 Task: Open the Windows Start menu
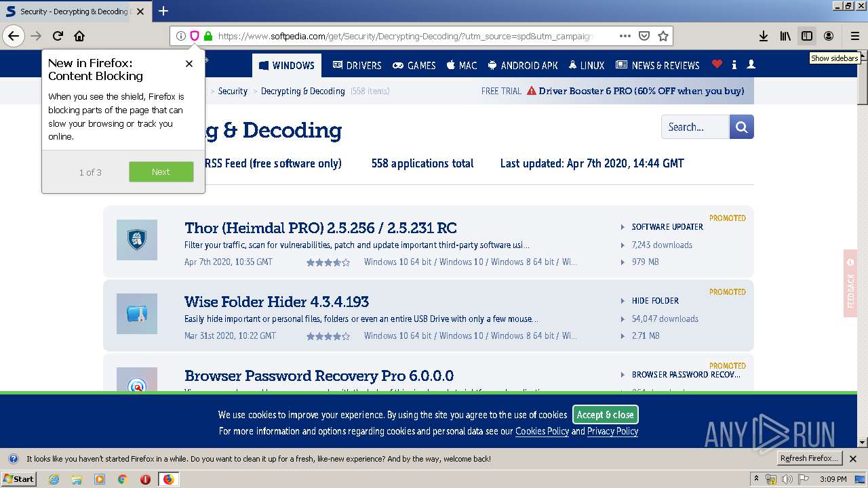pos(18,479)
